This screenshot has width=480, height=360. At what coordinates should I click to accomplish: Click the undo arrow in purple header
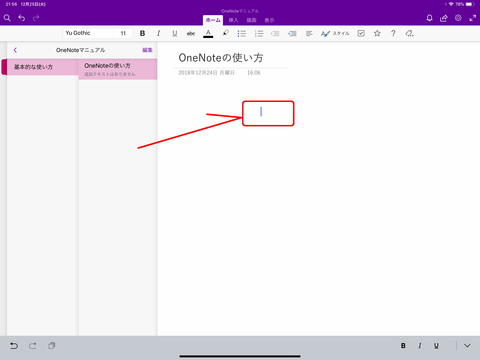pyautogui.click(x=22, y=18)
